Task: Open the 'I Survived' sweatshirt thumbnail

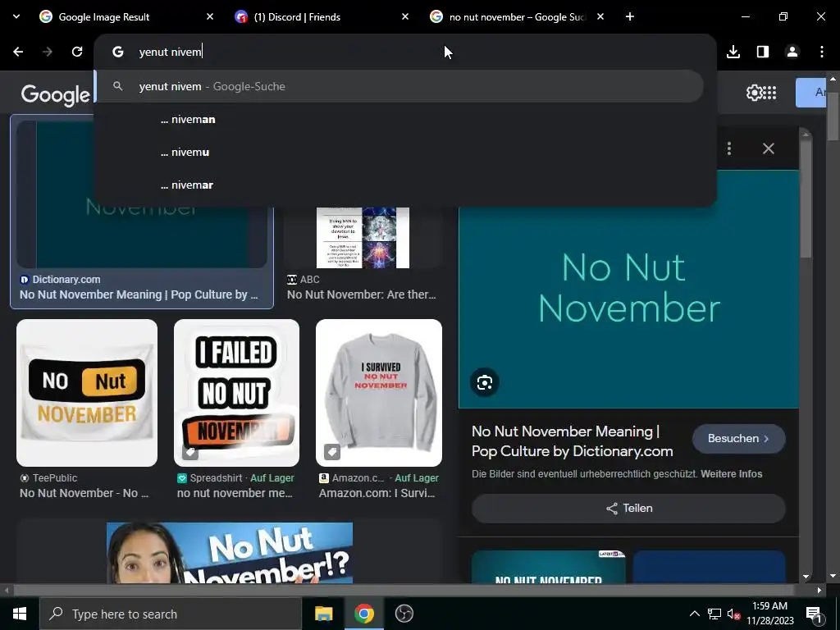Action: coord(379,393)
